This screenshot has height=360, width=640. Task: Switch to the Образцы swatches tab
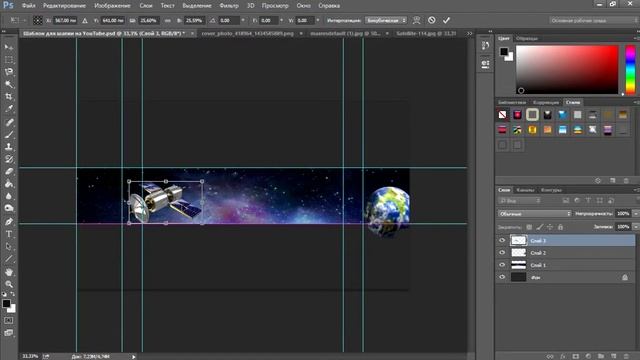point(527,38)
